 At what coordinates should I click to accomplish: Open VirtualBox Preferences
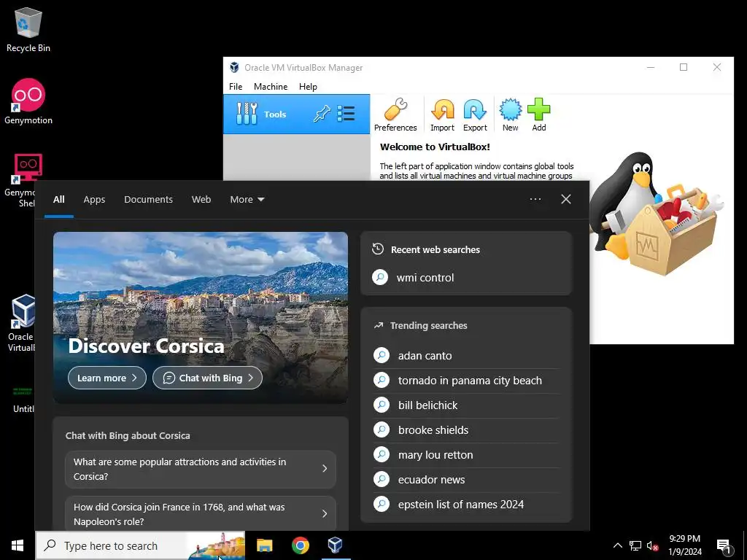click(x=395, y=114)
